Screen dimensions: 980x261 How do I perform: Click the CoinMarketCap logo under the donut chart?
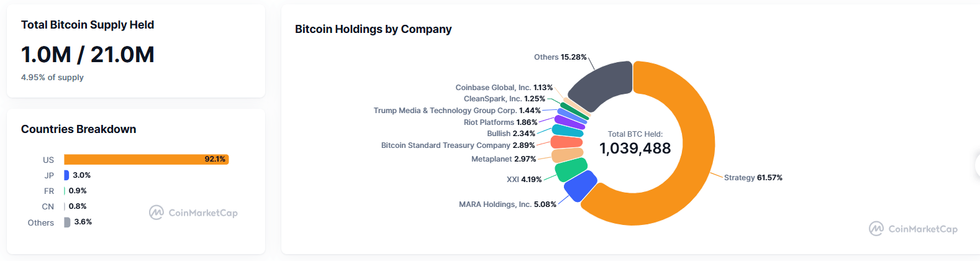pyautogui.click(x=913, y=229)
